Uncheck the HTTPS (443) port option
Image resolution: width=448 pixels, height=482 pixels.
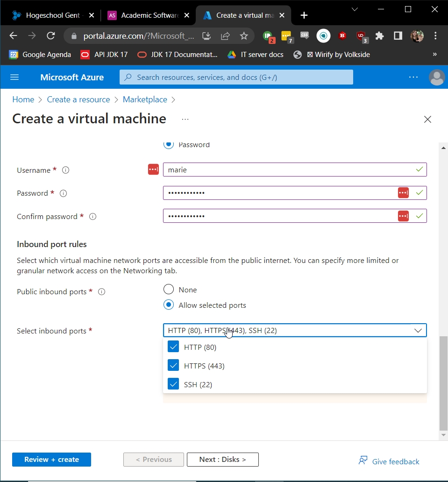coord(173,366)
